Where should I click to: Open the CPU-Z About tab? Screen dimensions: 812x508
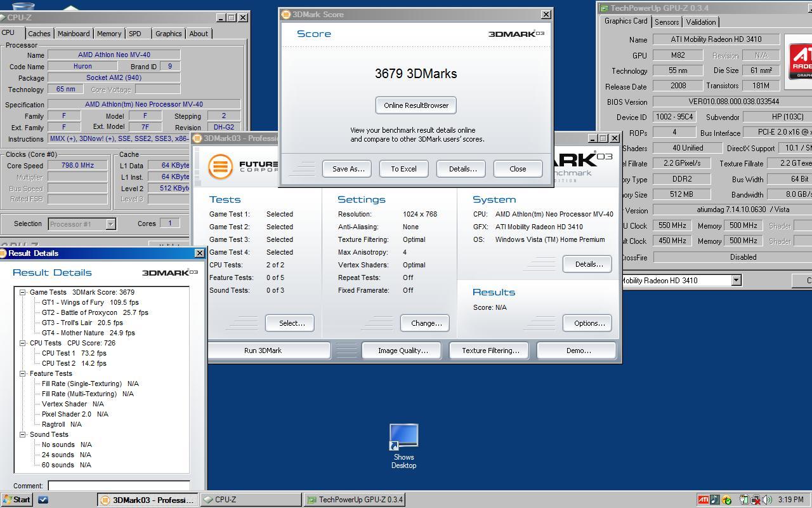click(199, 34)
